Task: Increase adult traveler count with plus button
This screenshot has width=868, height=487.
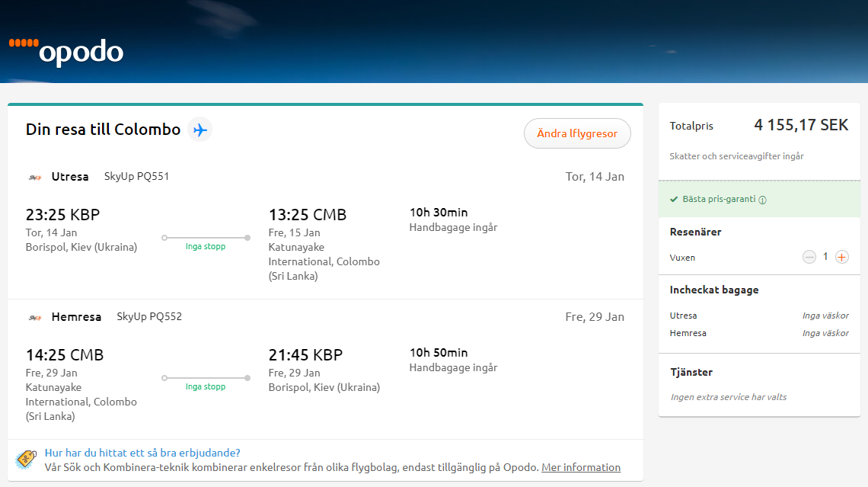Action: point(842,257)
